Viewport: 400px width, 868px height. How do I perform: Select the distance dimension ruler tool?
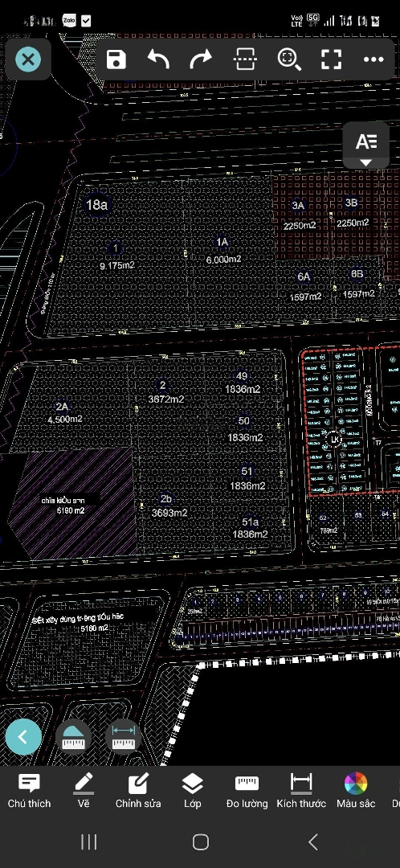[x=123, y=737]
